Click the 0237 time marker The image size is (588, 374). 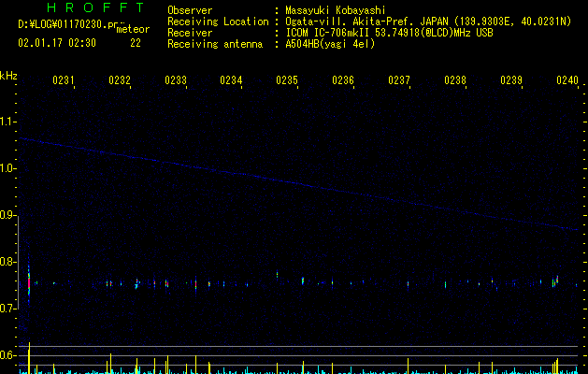click(399, 80)
